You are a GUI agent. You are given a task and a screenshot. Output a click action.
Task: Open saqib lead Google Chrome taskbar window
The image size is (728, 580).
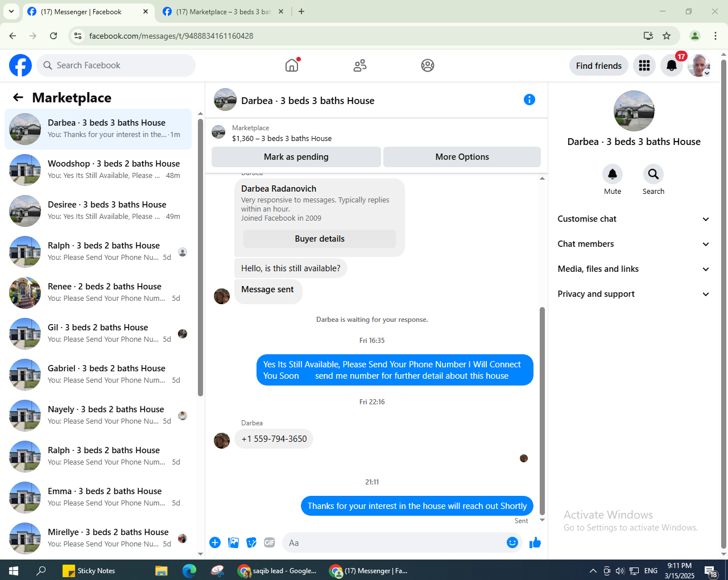click(x=278, y=570)
